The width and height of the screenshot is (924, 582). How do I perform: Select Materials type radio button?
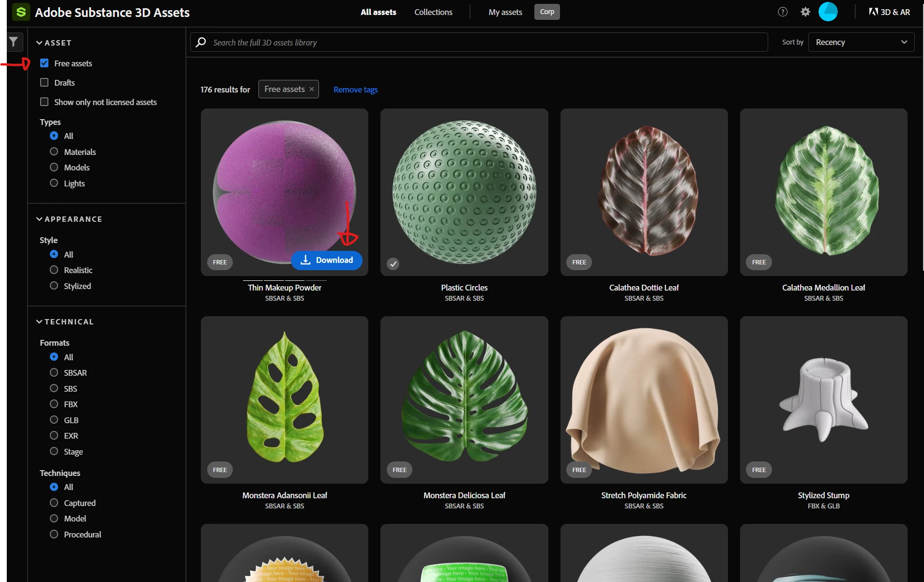coord(54,152)
